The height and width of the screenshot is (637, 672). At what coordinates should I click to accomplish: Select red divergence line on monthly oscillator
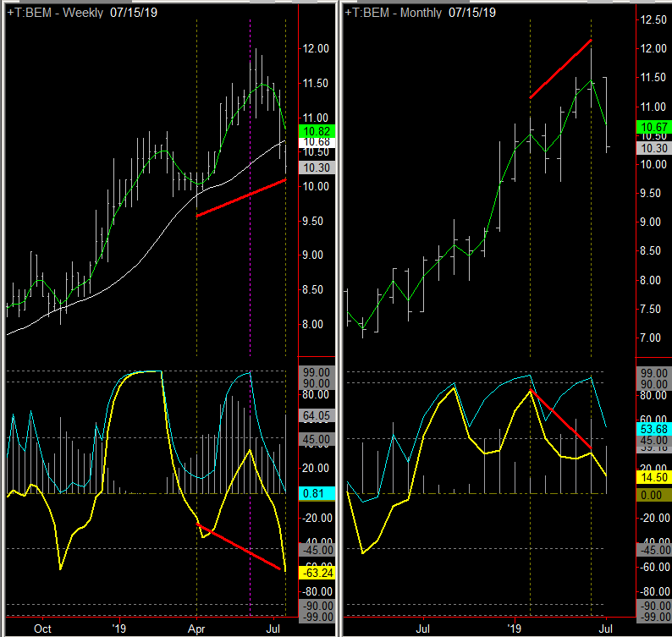[x=561, y=420]
